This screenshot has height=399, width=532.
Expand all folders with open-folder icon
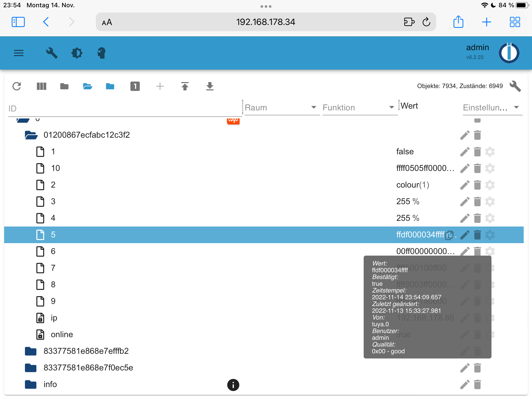(87, 86)
